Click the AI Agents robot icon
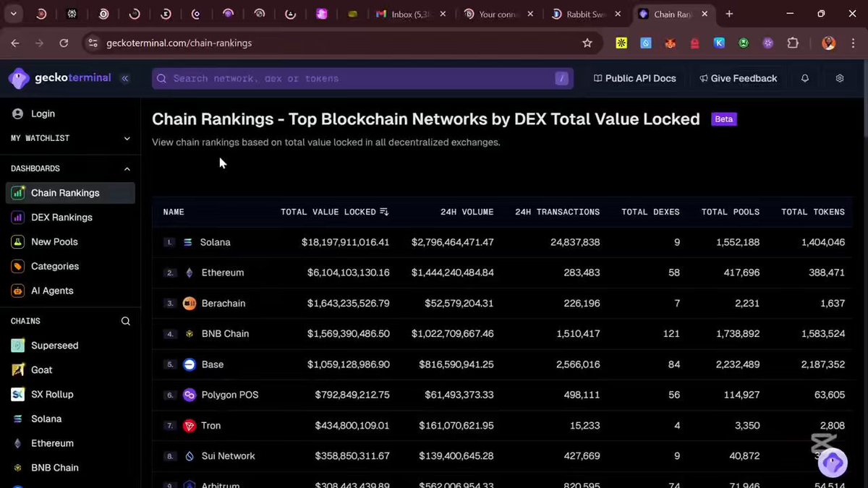868x488 pixels. [x=17, y=291]
